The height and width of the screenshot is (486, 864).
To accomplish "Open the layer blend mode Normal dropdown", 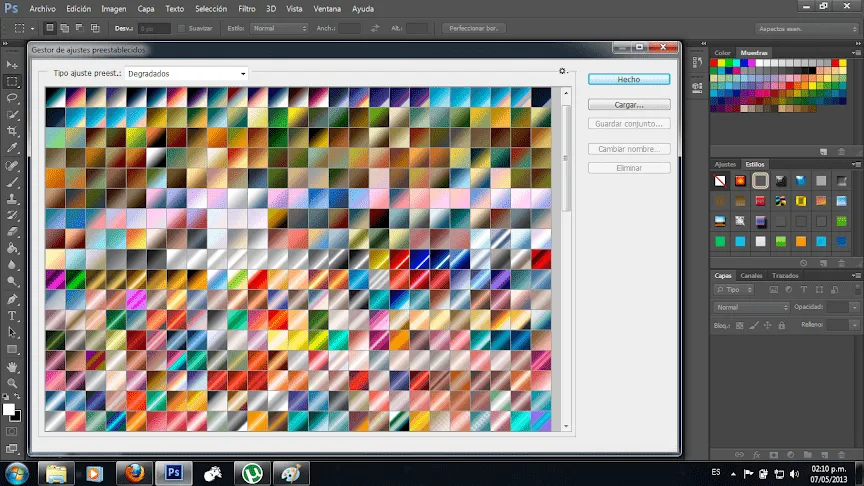I will click(752, 307).
